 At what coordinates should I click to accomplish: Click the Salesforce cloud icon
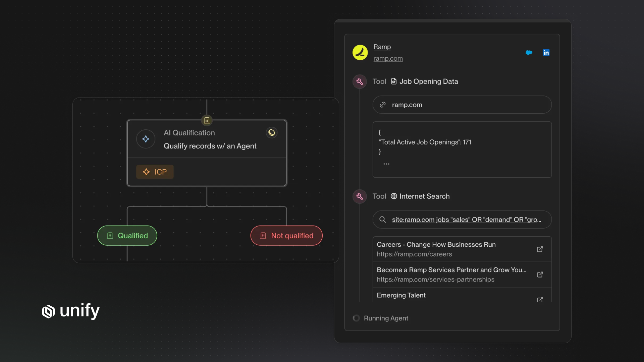pyautogui.click(x=529, y=53)
